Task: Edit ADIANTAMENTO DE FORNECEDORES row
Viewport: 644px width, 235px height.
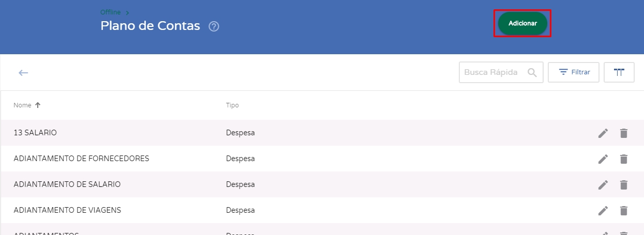Action: (x=603, y=159)
